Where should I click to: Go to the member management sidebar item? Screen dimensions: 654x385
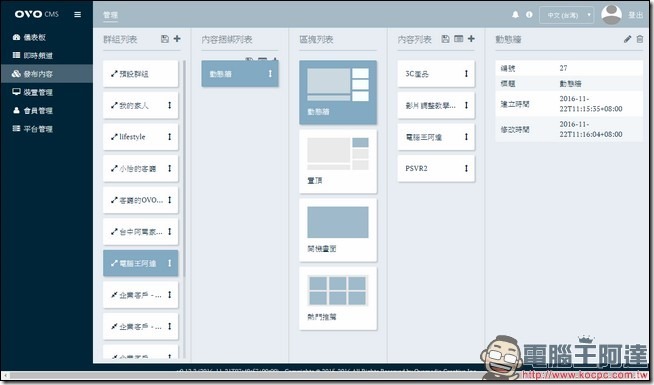coord(33,111)
